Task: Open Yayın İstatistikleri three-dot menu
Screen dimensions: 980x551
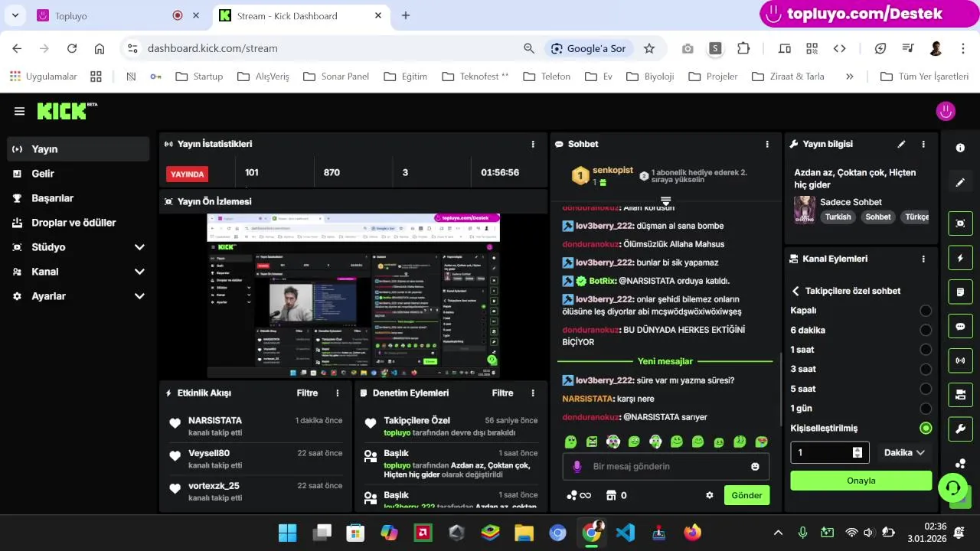Action: (x=533, y=144)
